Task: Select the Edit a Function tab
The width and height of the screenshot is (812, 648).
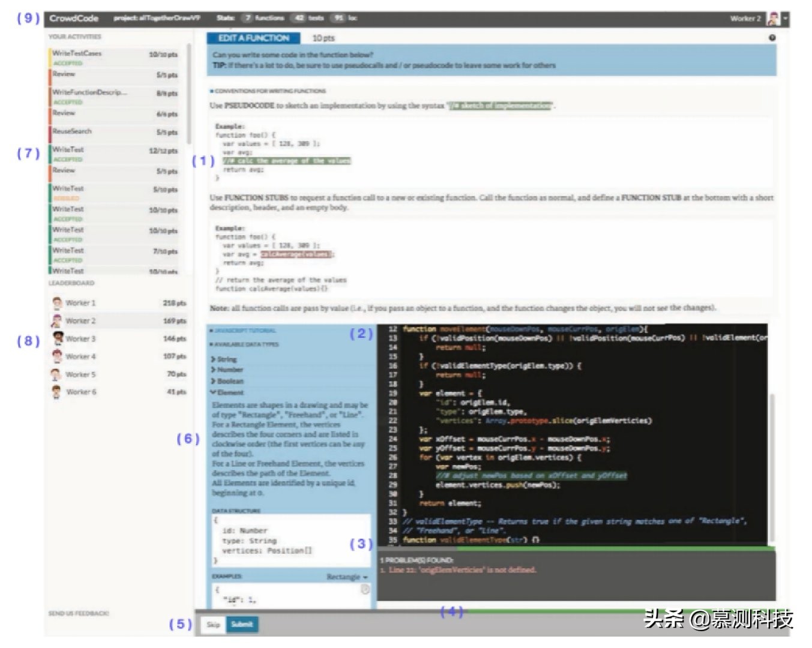Action: pos(253,38)
